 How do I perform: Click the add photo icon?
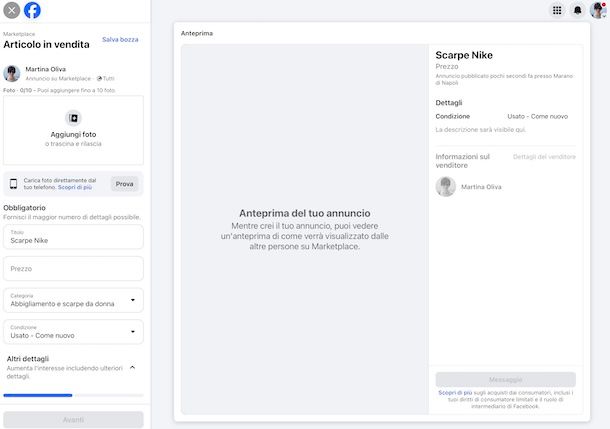click(x=73, y=118)
